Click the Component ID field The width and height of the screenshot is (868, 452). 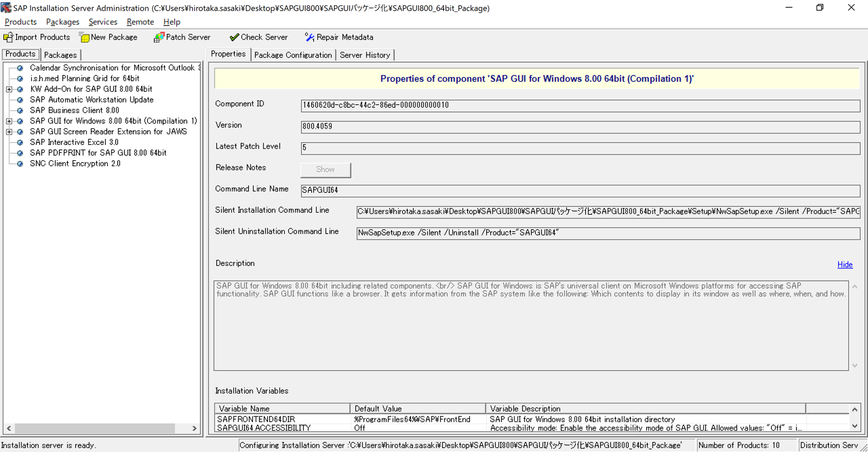pos(580,105)
